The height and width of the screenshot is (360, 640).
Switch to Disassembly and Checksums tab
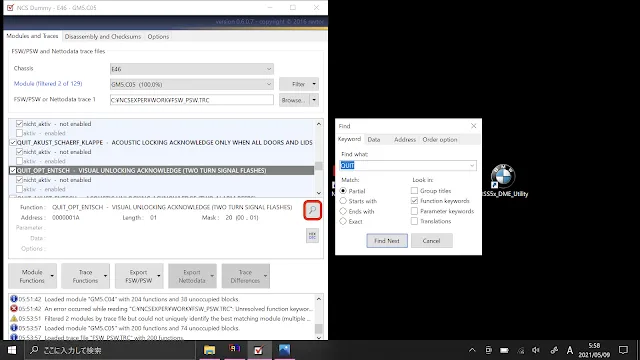[102, 36]
